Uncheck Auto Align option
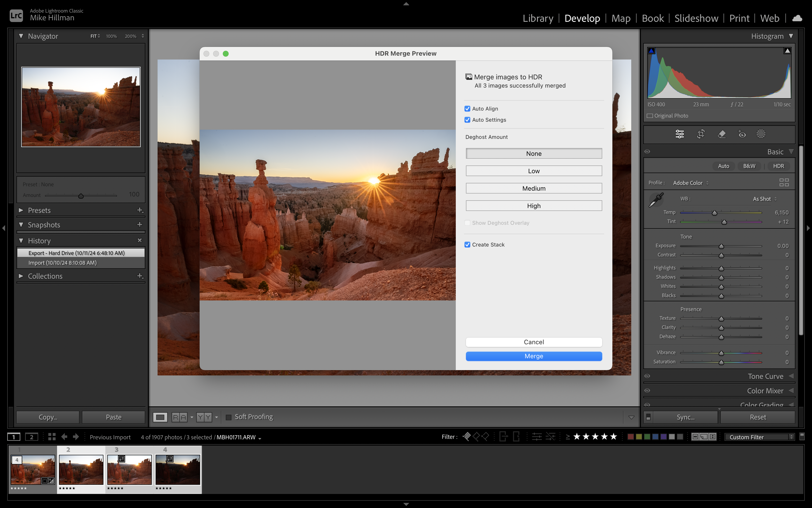This screenshot has height=508, width=812. (467, 109)
